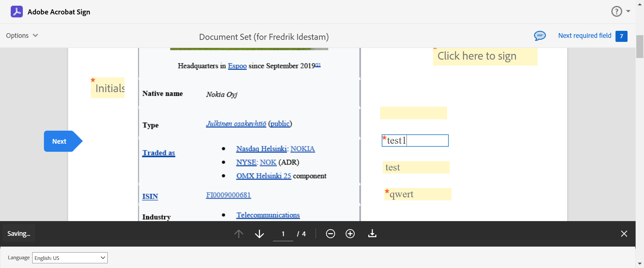Click the qwert text field
Viewport: 644px width, 268px height.
[418, 194]
